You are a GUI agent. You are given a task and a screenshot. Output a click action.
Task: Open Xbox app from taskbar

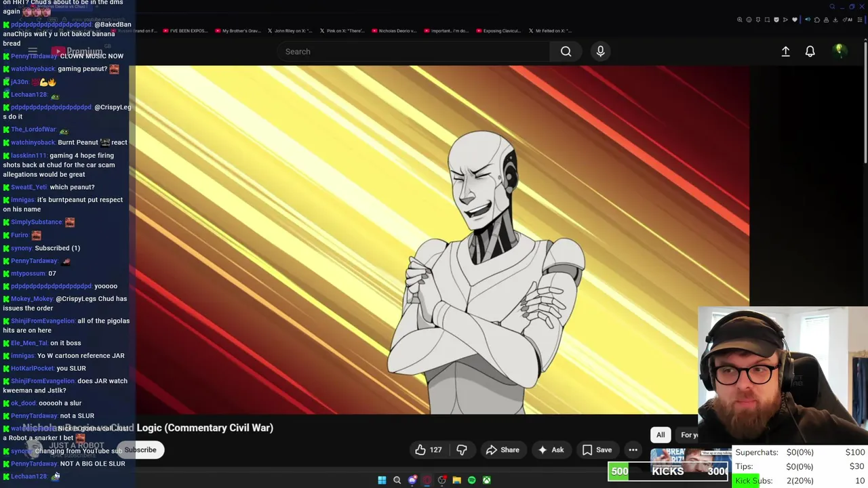tap(486, 480)
